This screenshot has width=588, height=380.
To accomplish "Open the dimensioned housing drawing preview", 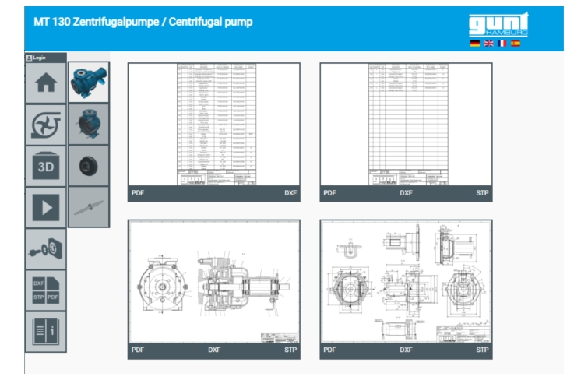I will 406,281.
